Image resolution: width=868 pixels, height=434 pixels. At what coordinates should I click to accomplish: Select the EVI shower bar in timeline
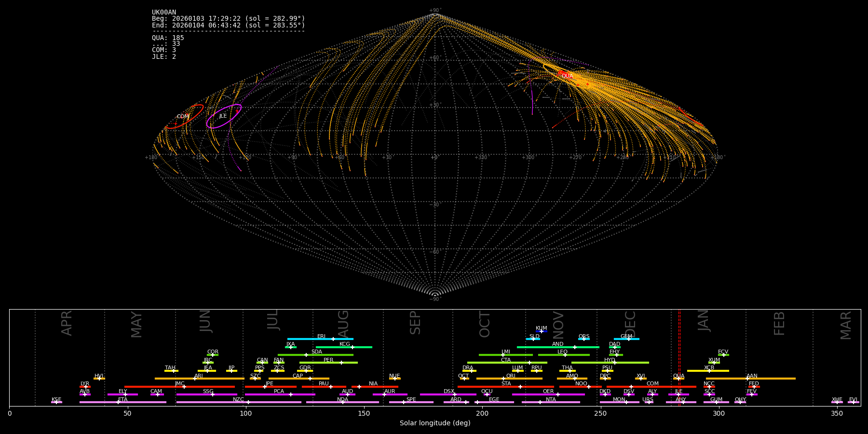pos(854,402)
